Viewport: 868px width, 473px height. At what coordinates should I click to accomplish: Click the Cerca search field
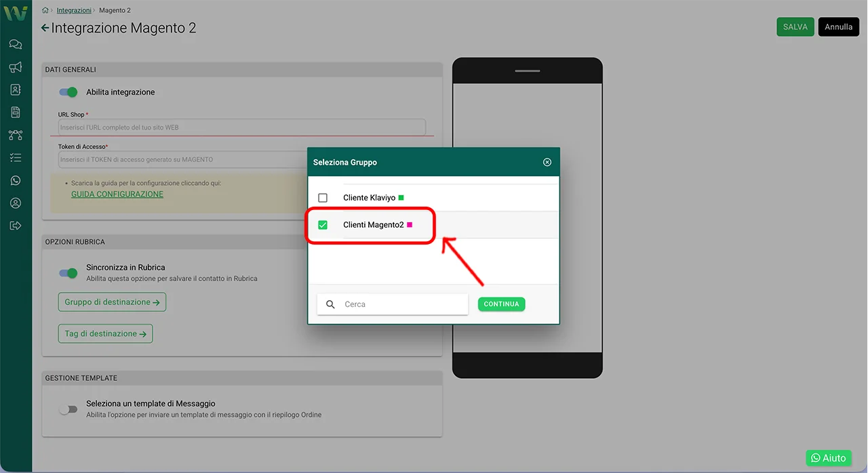point(400,304)
